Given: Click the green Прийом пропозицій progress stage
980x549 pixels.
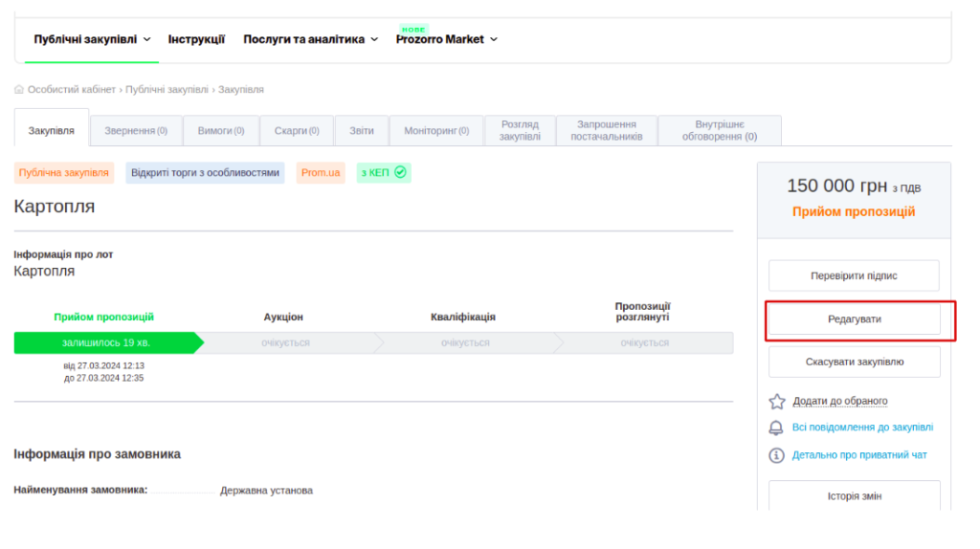Looking at the screenshot, I should click(x=105, y=342).
